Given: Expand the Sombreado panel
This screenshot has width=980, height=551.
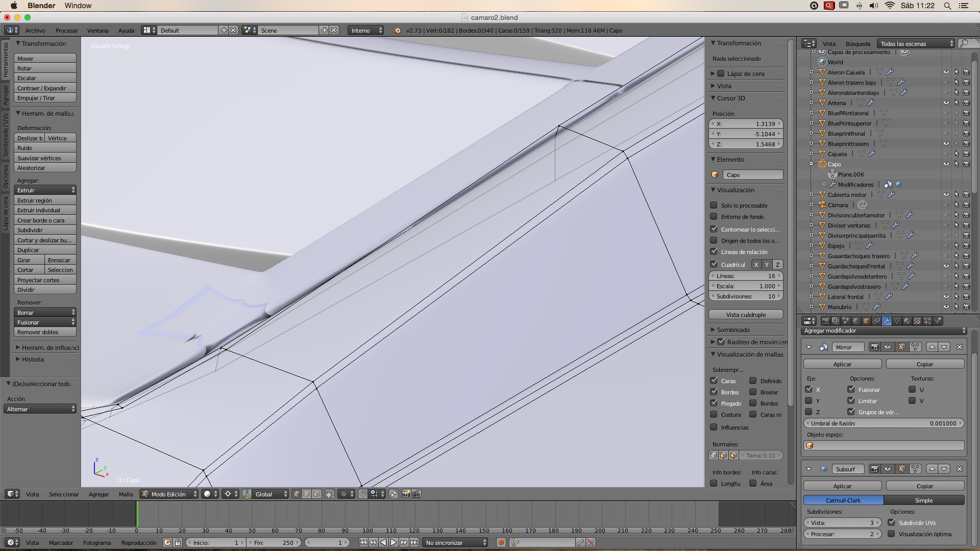Looking at the screenshot, I should click(733, 330).
